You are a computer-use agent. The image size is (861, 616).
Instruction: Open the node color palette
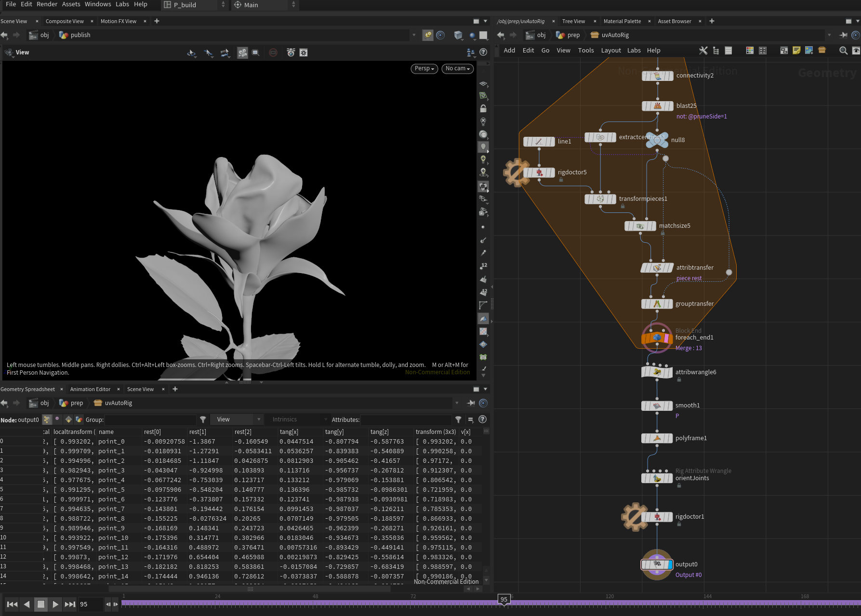[x=750, y=50]
